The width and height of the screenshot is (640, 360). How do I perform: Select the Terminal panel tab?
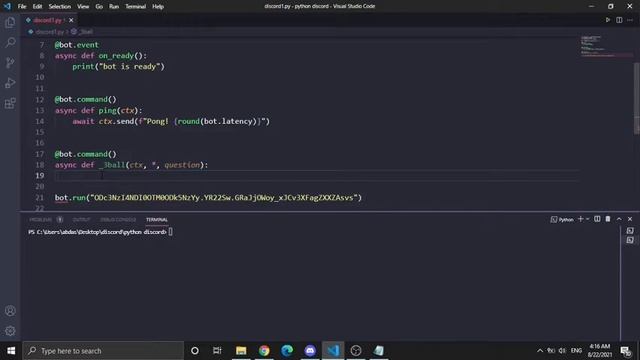click(157, 220)
